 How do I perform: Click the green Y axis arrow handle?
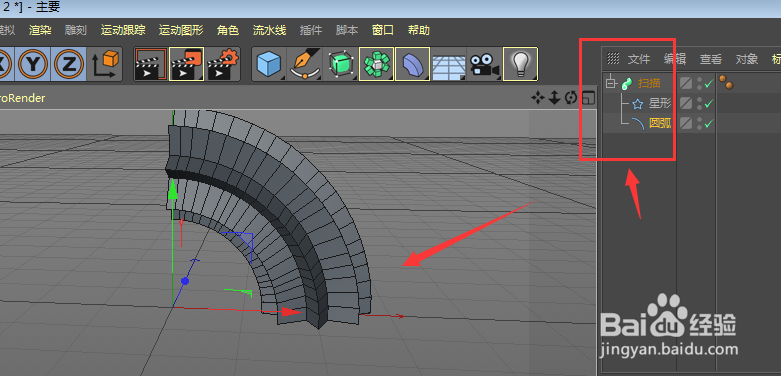point(172,190)
